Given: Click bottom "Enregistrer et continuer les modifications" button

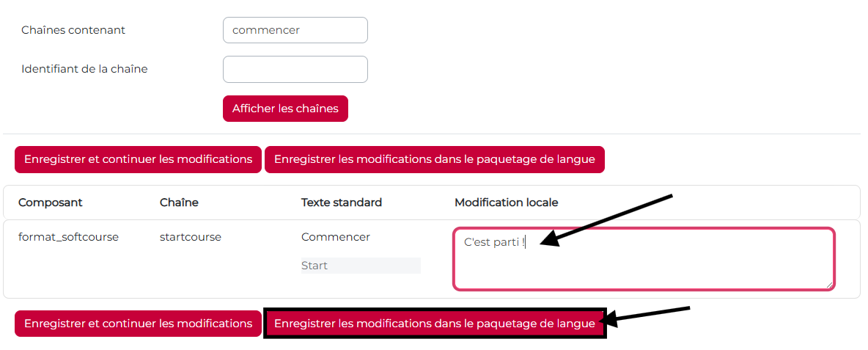Looking at the screenshot, I should [x=138, y=324].
